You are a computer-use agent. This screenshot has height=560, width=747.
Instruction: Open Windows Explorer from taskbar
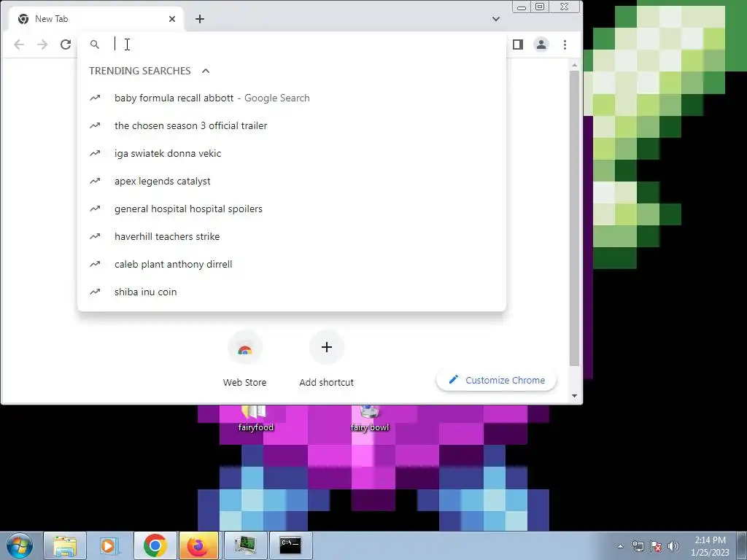65,545
